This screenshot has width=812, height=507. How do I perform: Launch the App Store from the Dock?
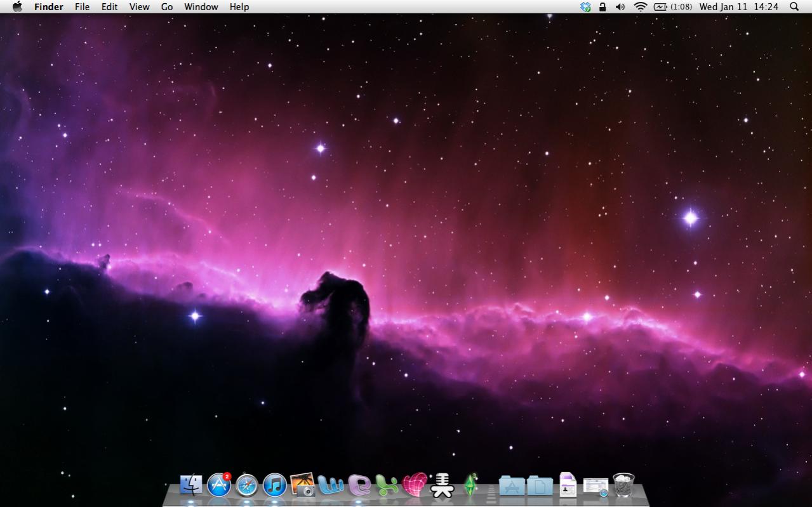coord(219,485)
